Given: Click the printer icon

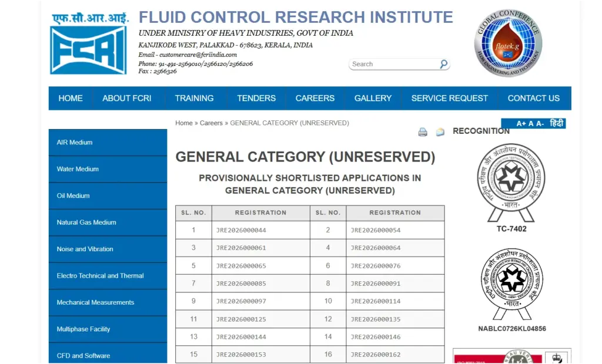Looking at the screenshot, I should [x=423, y=132].
